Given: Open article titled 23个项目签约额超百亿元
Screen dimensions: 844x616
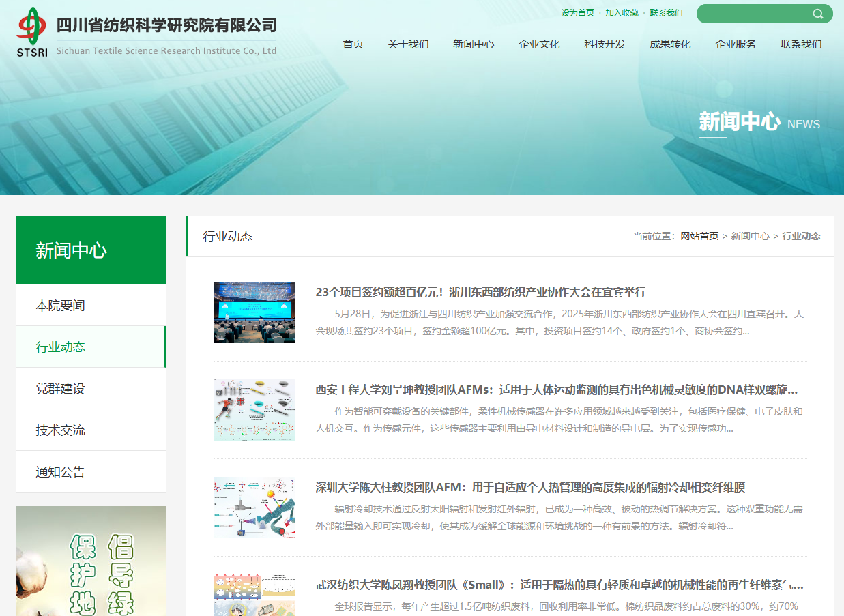Looking at the screenshot, I should pos(480,292).
